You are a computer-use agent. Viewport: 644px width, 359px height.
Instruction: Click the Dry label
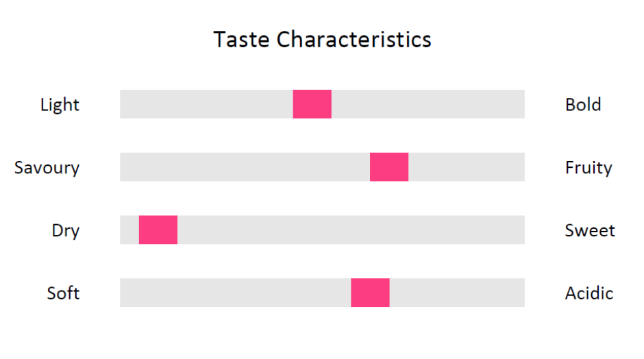point(66,230)
